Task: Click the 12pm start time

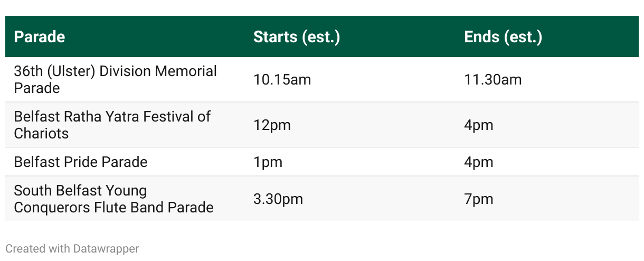Action: pos(272,125)
